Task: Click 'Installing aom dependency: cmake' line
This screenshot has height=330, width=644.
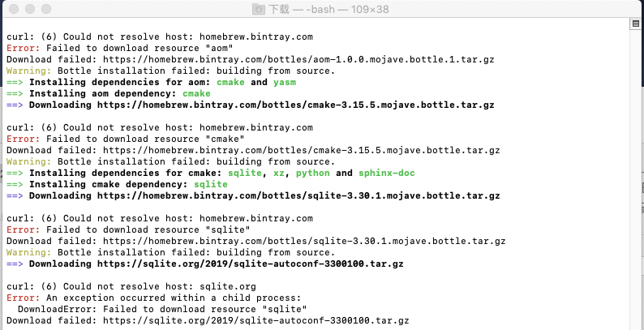Action: pyautogui.click(x=109, y=93)
